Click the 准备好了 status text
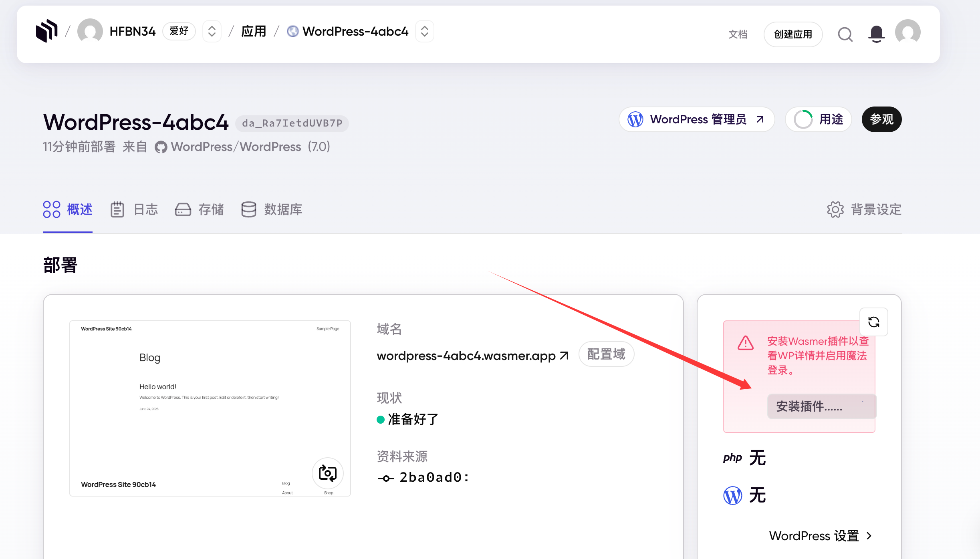Viewport: 980px width, 559px height. pyautogui.click(x=413, y=419)
